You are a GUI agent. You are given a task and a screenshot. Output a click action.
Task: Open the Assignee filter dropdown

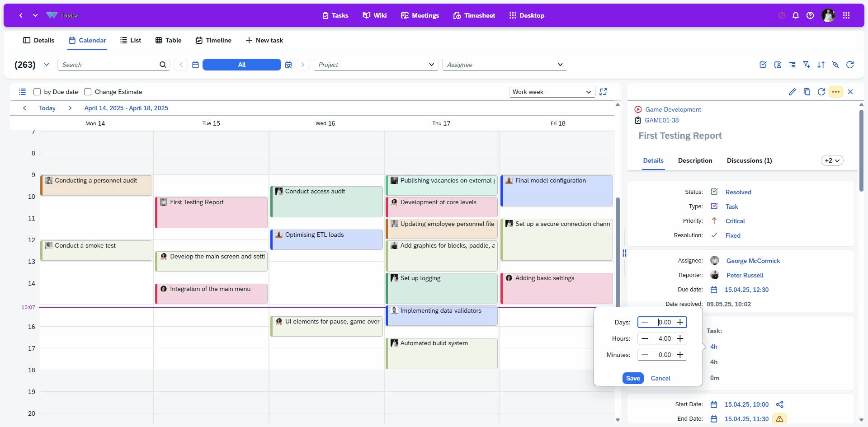(505, 65)
